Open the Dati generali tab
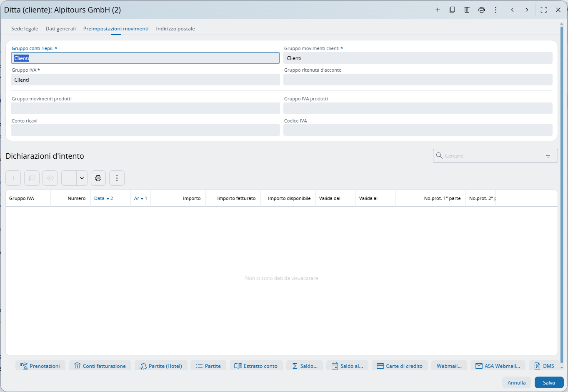The height and width of the screenshot is (392, 568). 61,29
